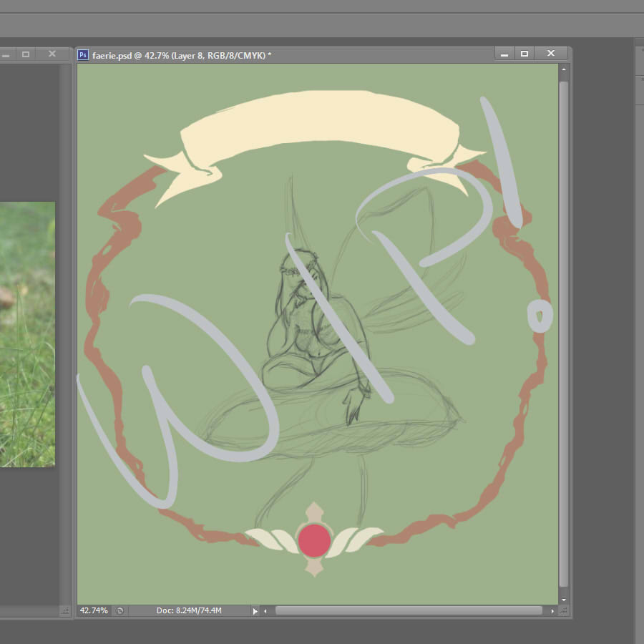Click the horizontal scrollbar thumb in faerie.psd

409,611
